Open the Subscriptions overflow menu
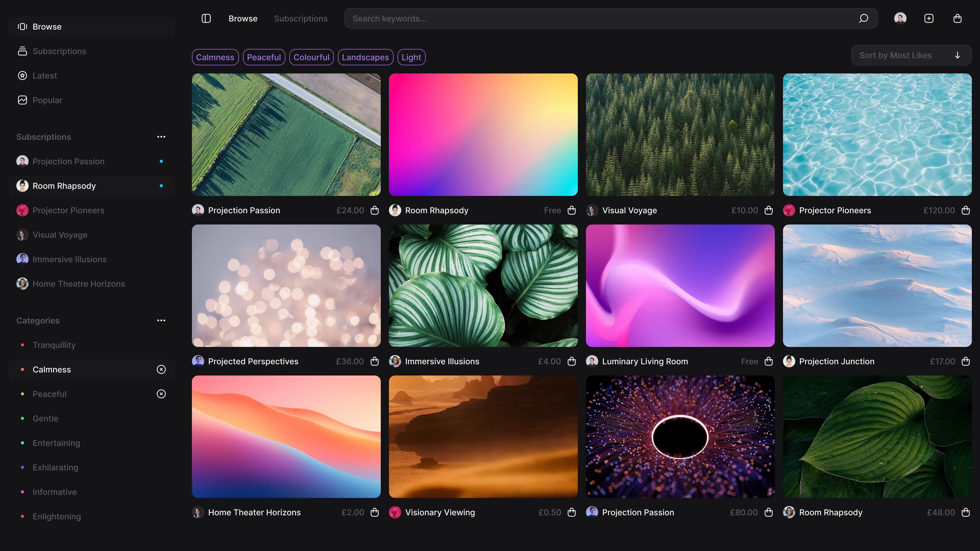980x551 pixels. [x=161, y=137]
